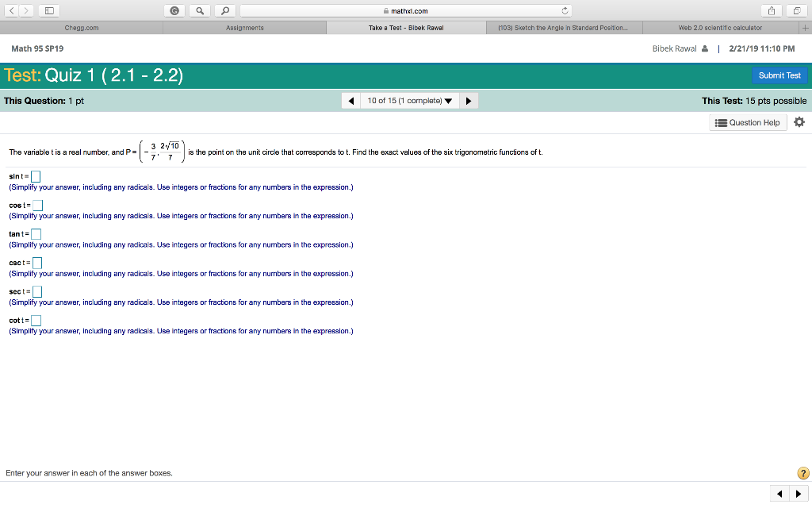812x508 pixels.
Task: Click the cos t answer box
Action: (x=37, y=206)
